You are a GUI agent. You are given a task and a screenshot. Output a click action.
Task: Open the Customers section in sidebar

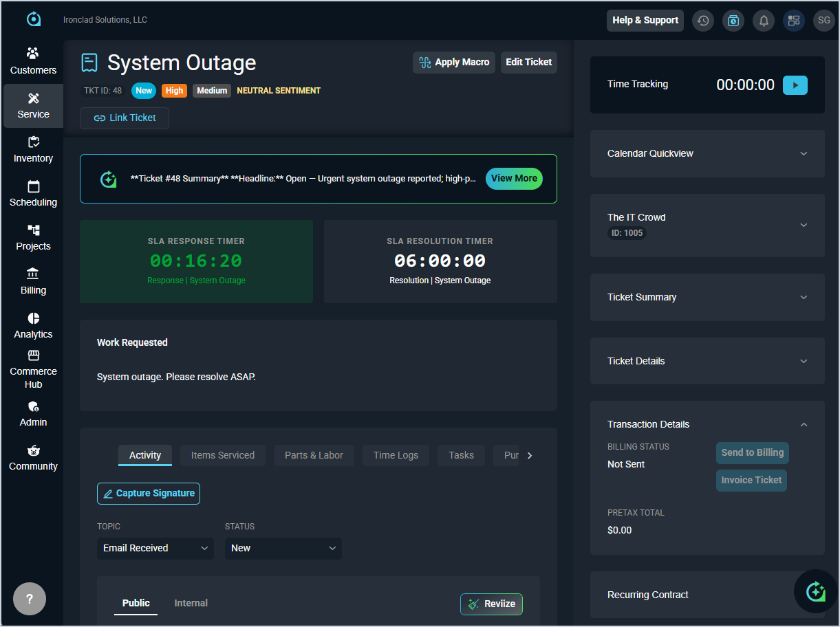pyautogui.click(x=33, y=61)
